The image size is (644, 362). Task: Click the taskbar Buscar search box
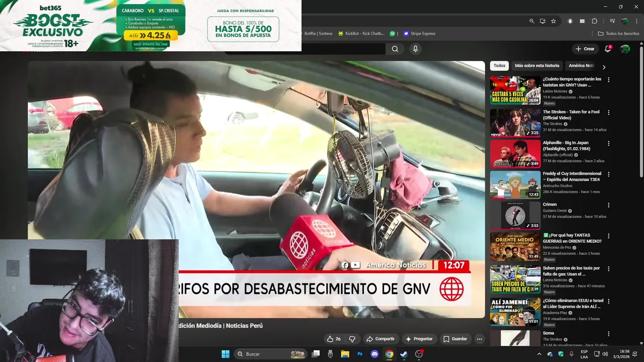click(272, 354)
